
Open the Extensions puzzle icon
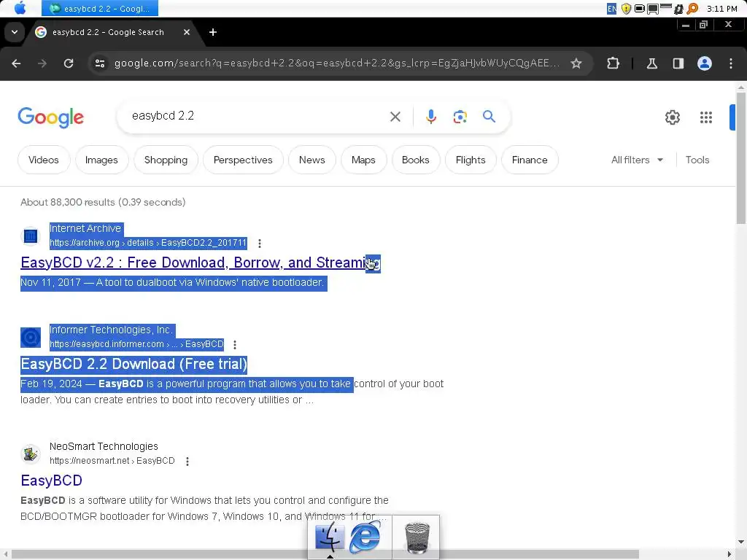coord(613,63)
